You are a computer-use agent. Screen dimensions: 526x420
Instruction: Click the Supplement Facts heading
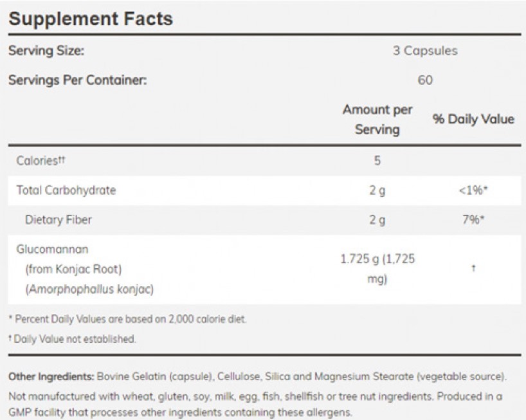coord(91,18)
